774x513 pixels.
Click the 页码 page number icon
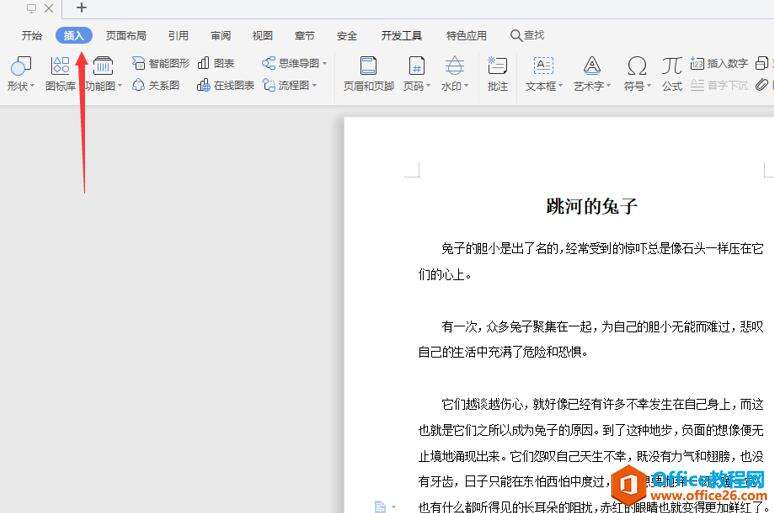coord(416,66)
